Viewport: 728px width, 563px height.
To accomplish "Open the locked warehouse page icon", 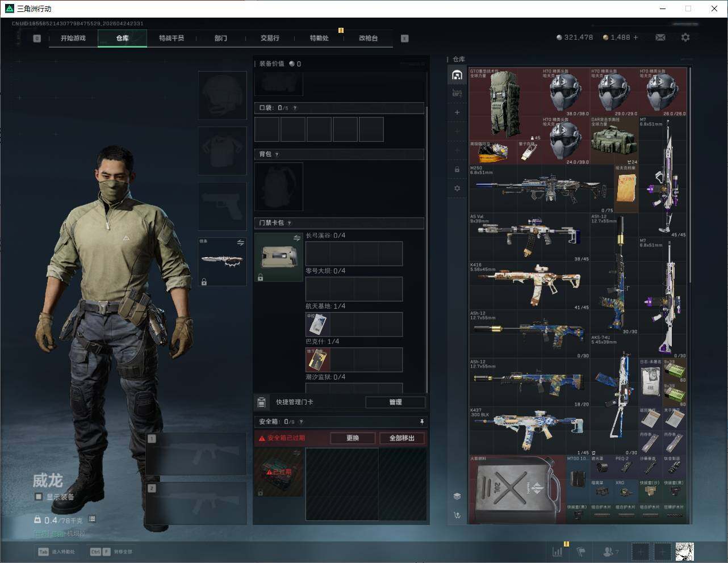I will (457, 169).
